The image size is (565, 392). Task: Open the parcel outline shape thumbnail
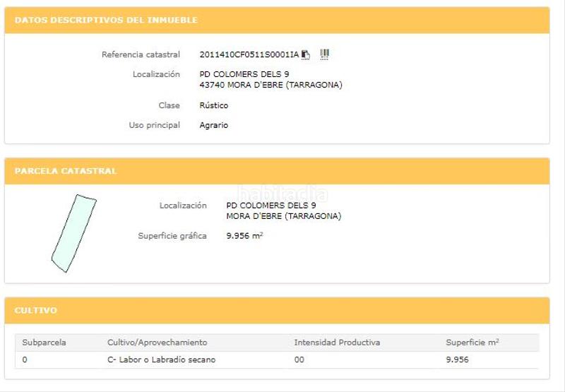click(x=74, y=233)
